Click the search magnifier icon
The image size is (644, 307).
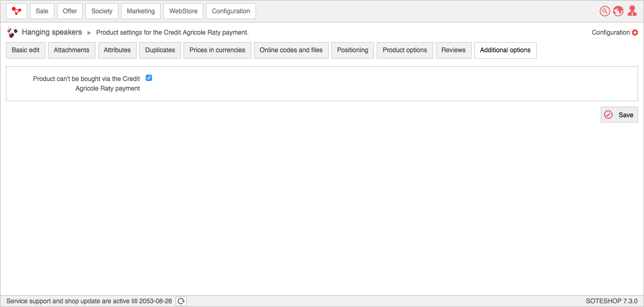pos(605,11)
